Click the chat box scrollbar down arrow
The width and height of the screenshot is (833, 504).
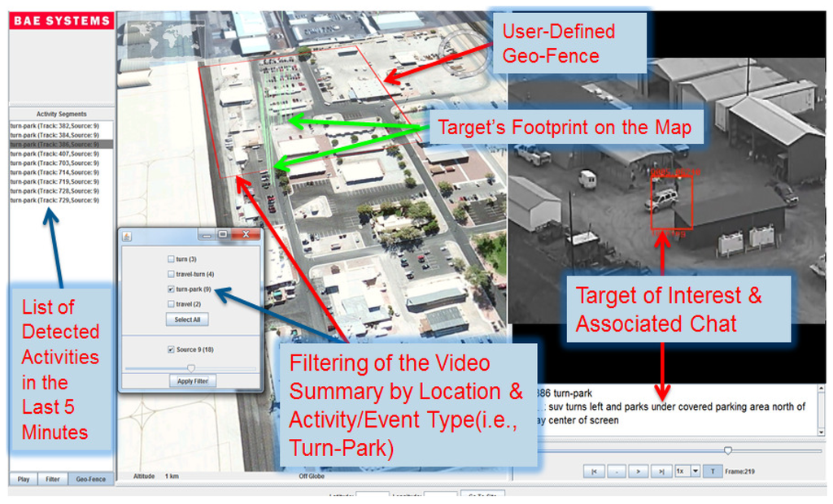click(822, 432)
